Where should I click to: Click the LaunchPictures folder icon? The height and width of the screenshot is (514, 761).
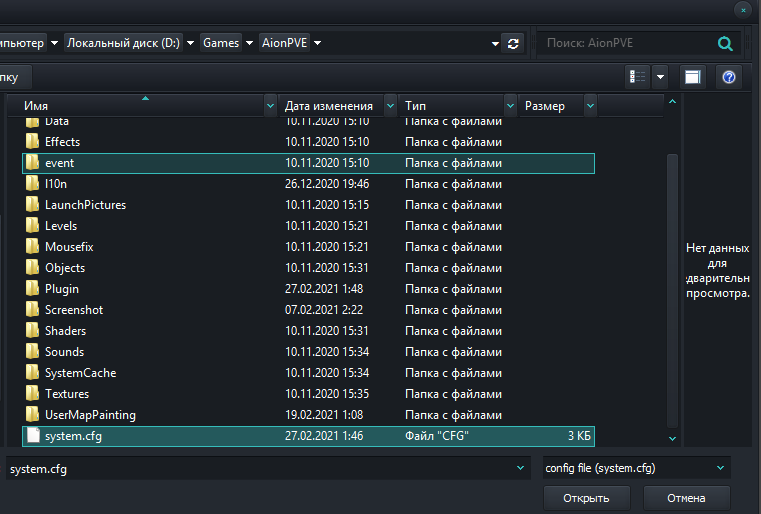[33, 205]
